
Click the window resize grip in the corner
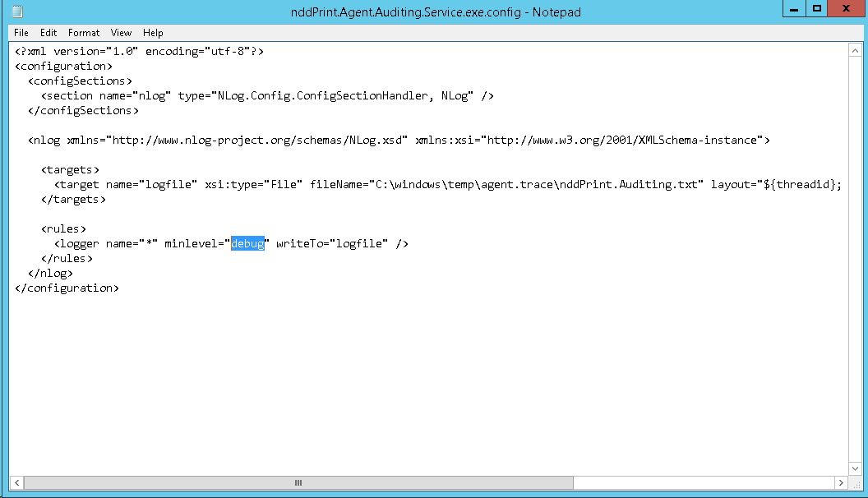point(856,483)
